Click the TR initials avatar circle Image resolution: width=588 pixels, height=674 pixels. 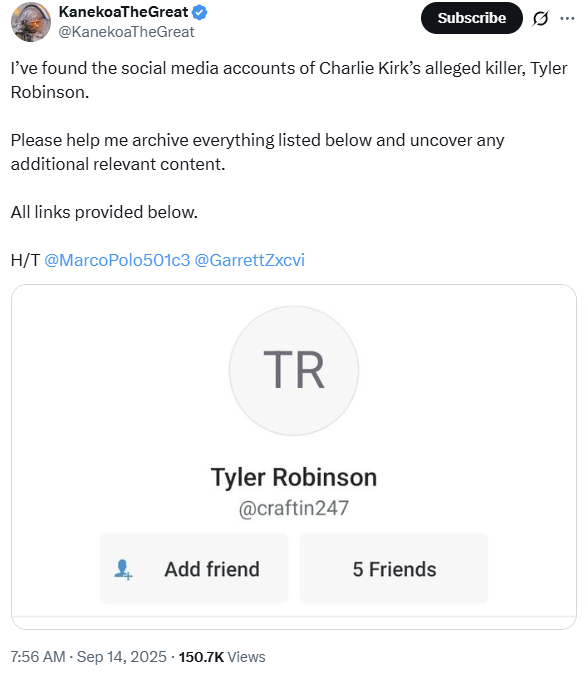pyautogui.click(x=294, y=371)
